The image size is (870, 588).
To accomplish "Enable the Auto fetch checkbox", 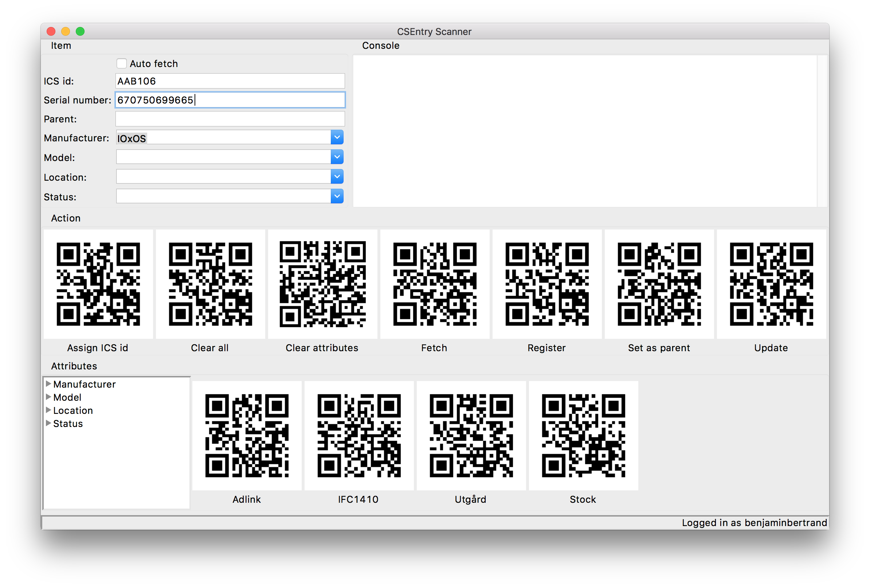I will (122, 63).
